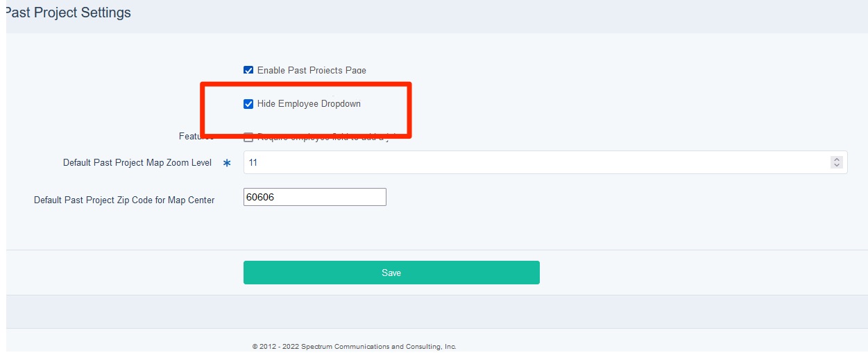Click the Zip Code field containing 60606
The height and width of the screenshot is (353, 868).
coord(314,197)
